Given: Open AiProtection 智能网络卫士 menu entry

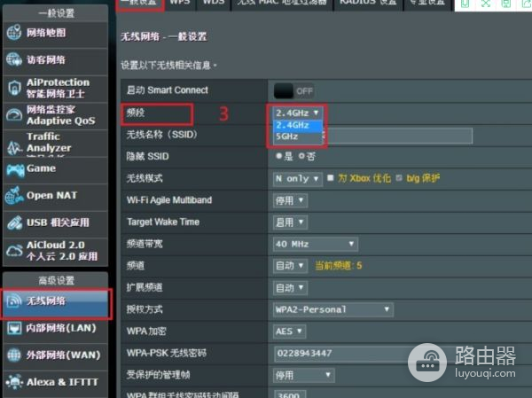Looking at the screenshot, I should [x=55, y=88].
